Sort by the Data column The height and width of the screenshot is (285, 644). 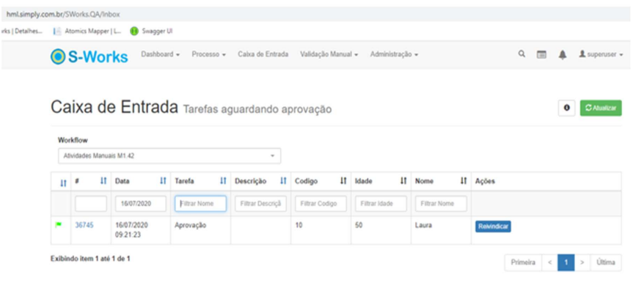coord(163,181)
